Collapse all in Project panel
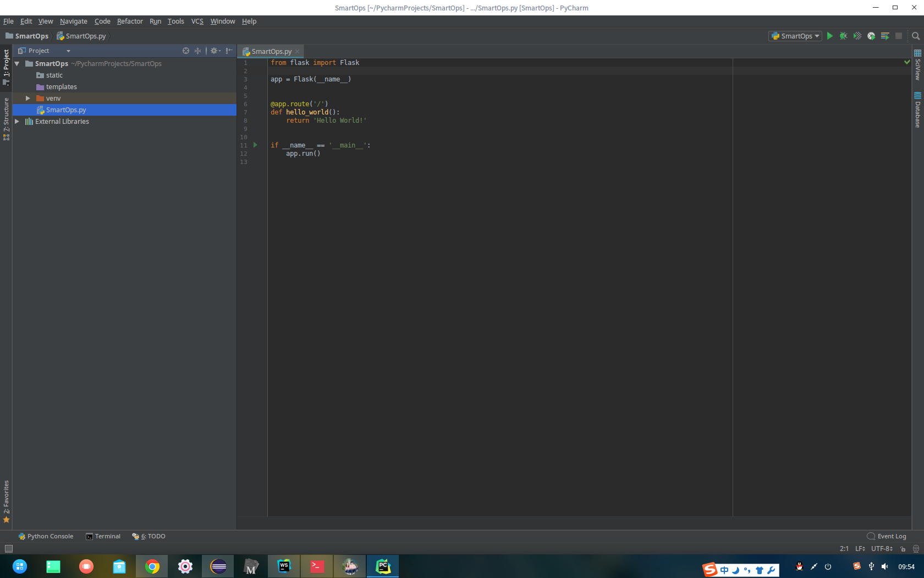924x578 pixels. pos(198,51)
